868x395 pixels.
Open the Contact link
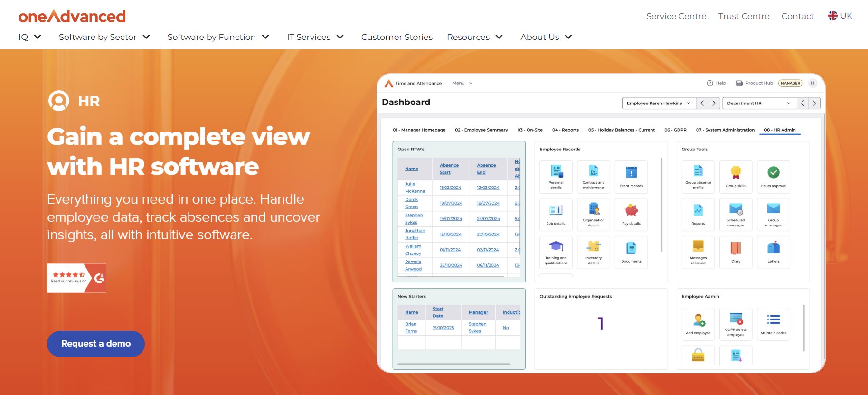click(798, 16)
